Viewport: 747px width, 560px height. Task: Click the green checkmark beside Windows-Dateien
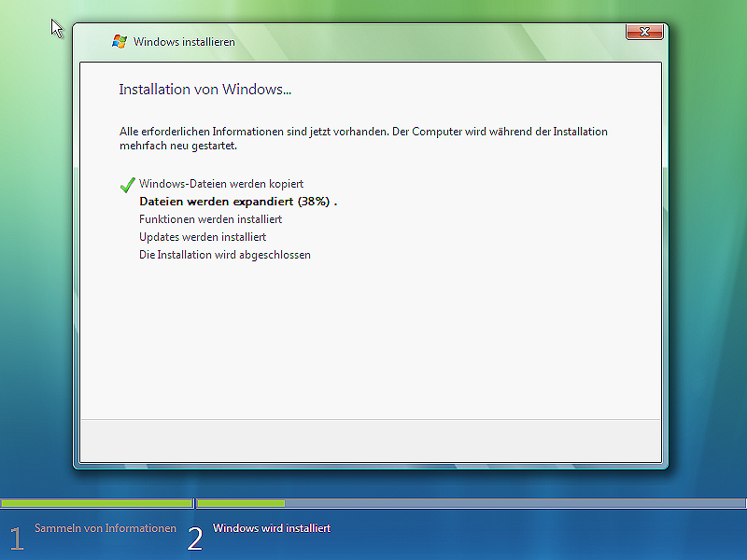pyautogui.click(x=128, y=185)
